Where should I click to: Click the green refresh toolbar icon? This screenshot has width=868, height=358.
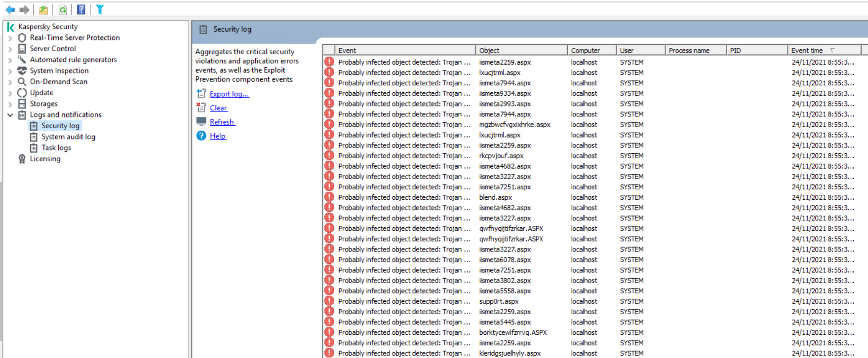[63, 9]
